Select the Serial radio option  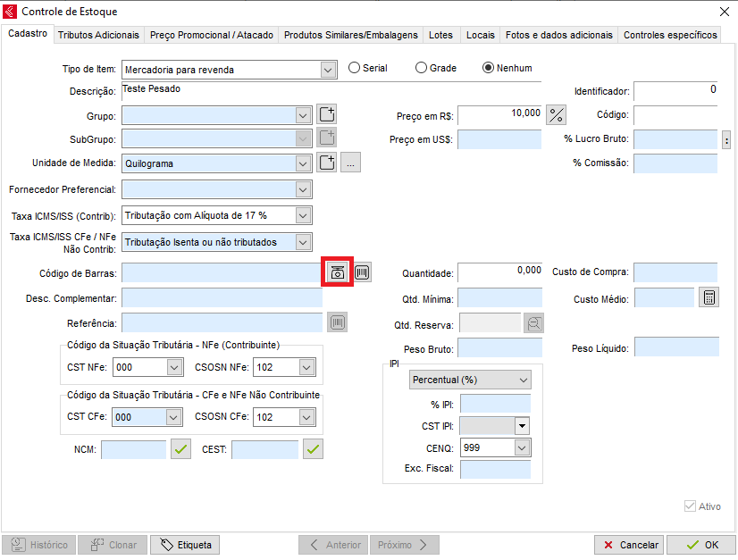click(355, 68)
